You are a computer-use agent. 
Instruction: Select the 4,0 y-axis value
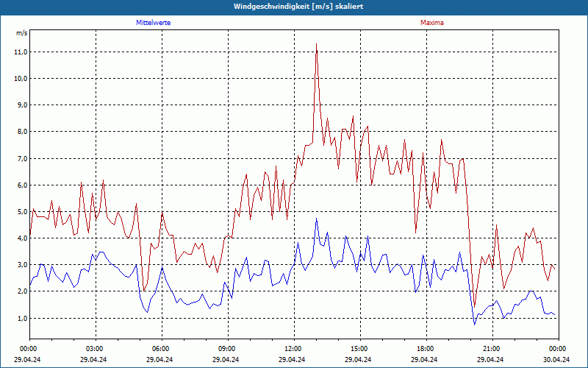(x=23, y=238)
